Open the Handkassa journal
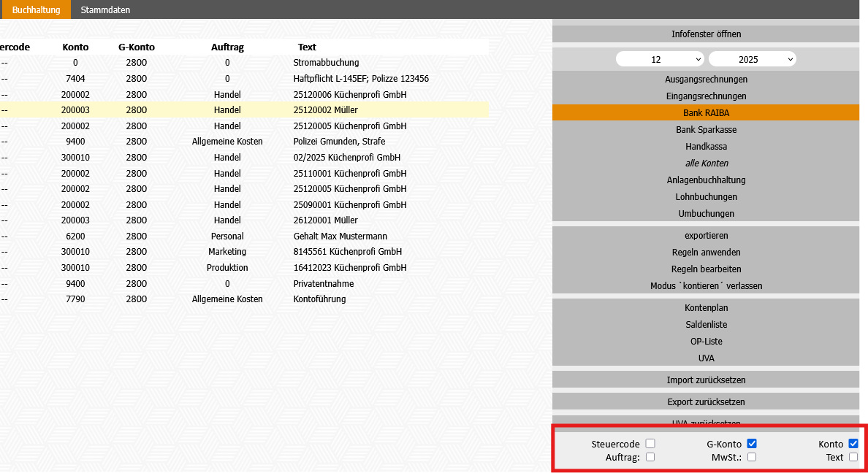 (706, 147)
